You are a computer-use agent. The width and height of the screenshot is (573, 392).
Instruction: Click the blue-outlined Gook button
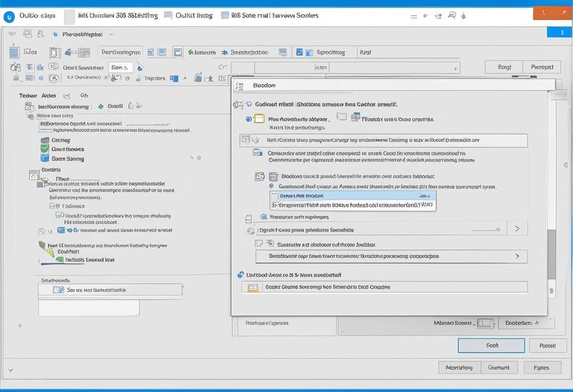click(x=491, y=345)
